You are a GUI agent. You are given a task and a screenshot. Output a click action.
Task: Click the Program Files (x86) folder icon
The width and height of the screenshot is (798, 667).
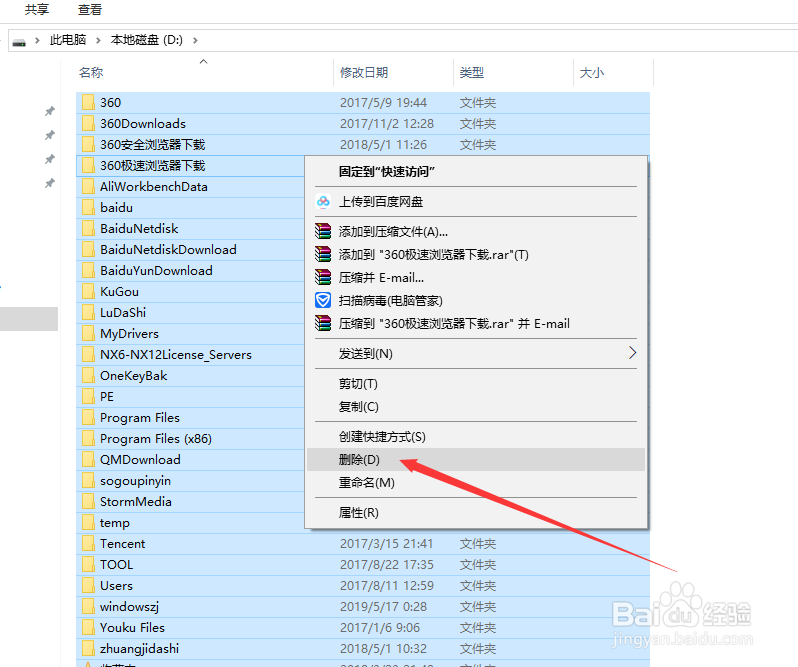(88, 439)
